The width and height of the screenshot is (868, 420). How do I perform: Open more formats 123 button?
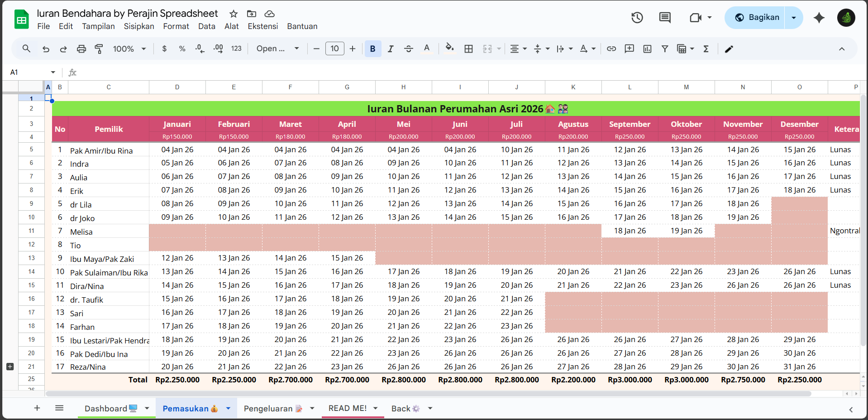236,48
